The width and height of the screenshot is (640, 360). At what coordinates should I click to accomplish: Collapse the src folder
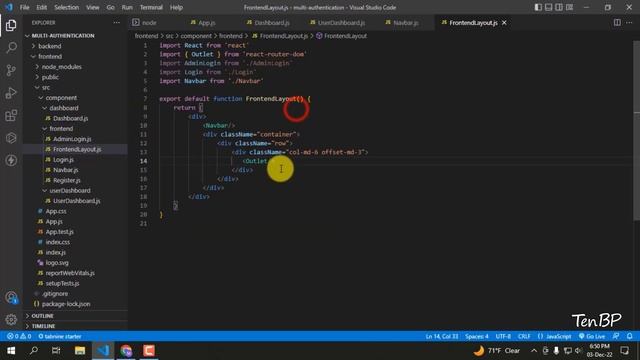[x=46, y=87]
